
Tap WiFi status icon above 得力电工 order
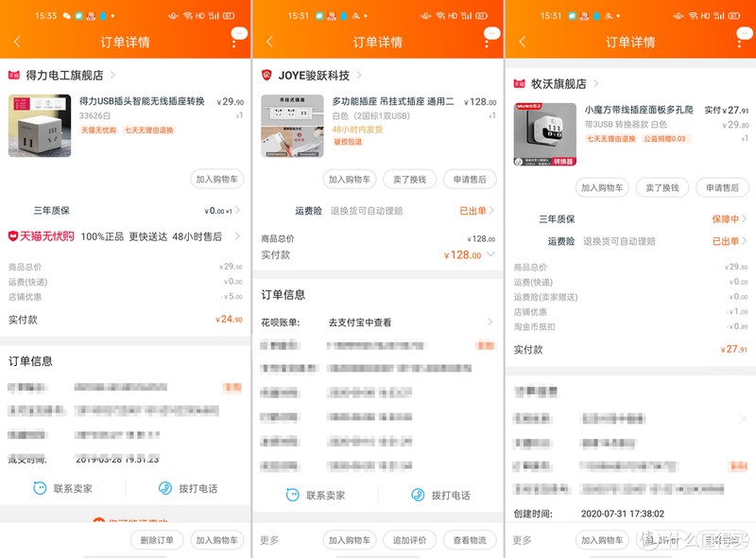pos(187,16)
